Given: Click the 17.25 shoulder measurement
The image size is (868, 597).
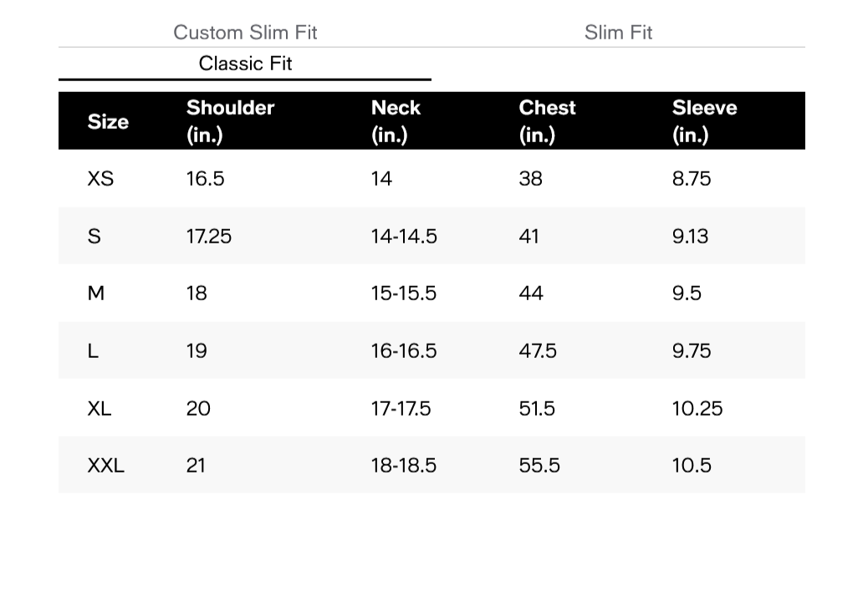Looking at the screenshot, I should click(208, 237).
